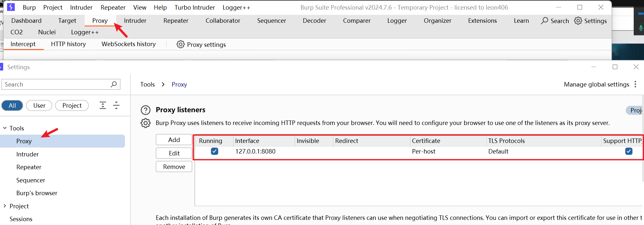
Task: Click the Search magnifier in top bar
Action: tap(544, 21)
